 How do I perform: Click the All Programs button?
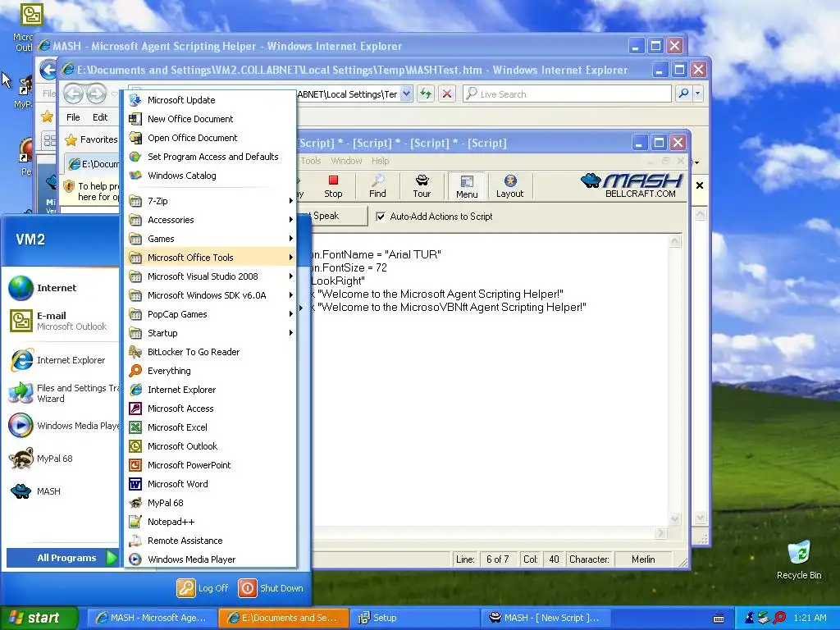pos(62,558)
